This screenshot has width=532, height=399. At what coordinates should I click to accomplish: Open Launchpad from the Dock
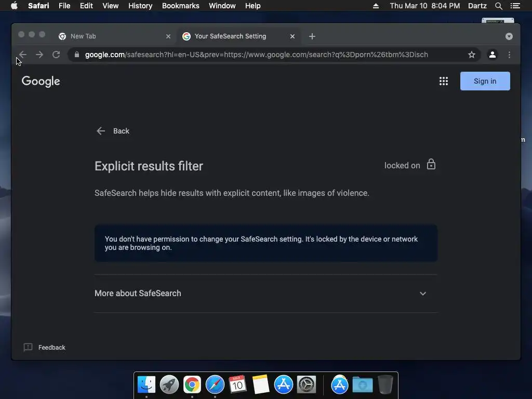(169, 385)
